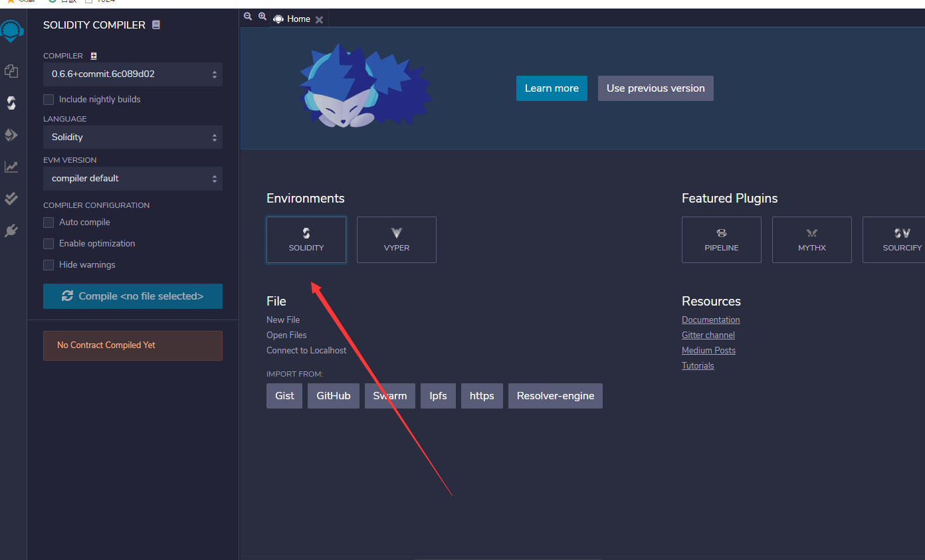The image size is (925, 560).
Task: Click the IMPORT FROM: label
Action: (294, 374)
